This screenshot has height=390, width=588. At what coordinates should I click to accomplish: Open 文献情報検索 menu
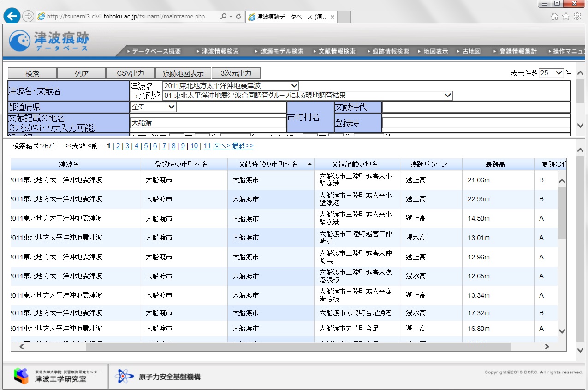pyautogui.click(x=334, y=51)
